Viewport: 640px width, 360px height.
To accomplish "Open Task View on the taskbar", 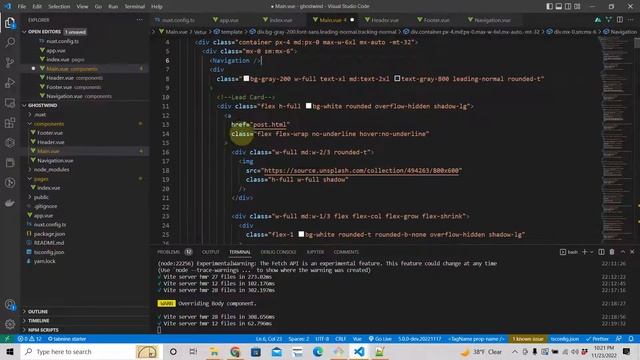I will (x=193, y=351).
